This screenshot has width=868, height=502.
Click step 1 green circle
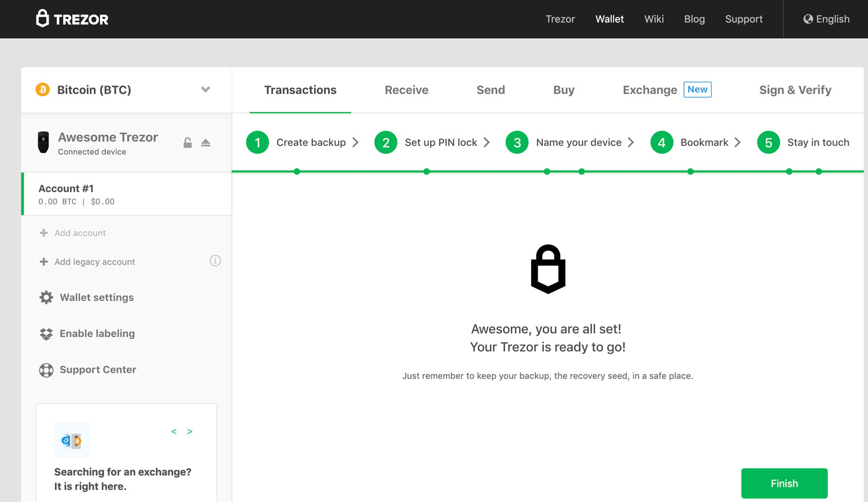258,142
